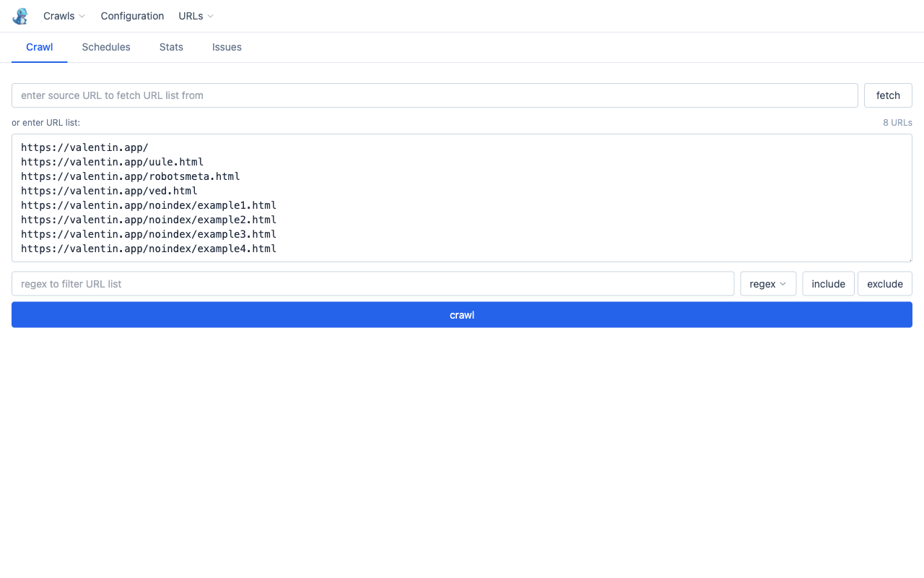This screenshot has height=578, width=924.
Task: Switch to the Stats tab
Action: 171,47
